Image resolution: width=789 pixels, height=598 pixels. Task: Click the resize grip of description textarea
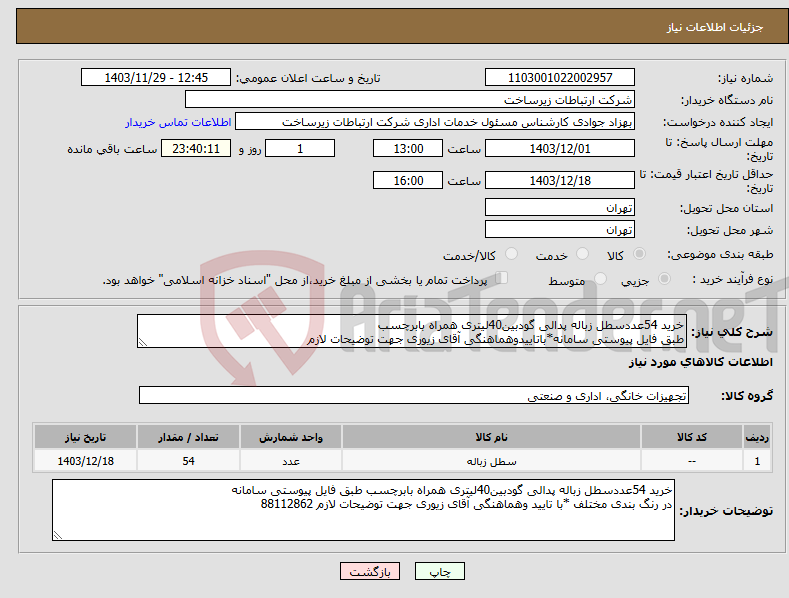click(x=143, y=342)
